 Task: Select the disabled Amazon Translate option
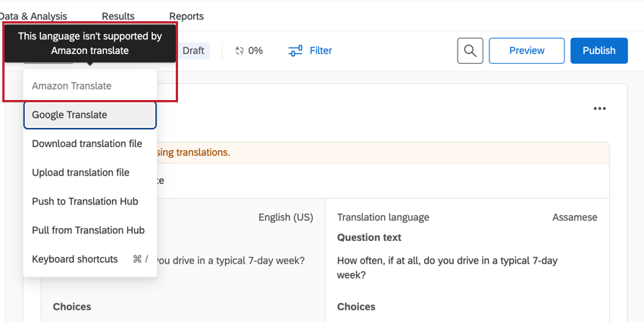[x=72, y=86]
